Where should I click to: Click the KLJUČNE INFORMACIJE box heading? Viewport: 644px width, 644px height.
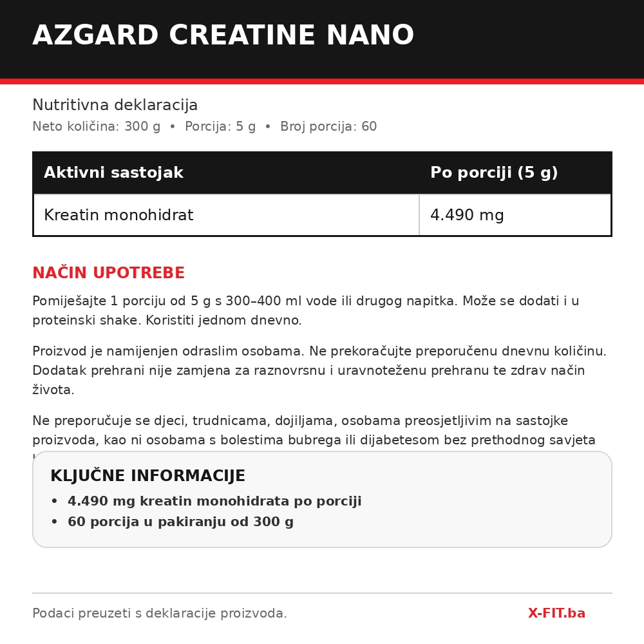pos(148,476)
